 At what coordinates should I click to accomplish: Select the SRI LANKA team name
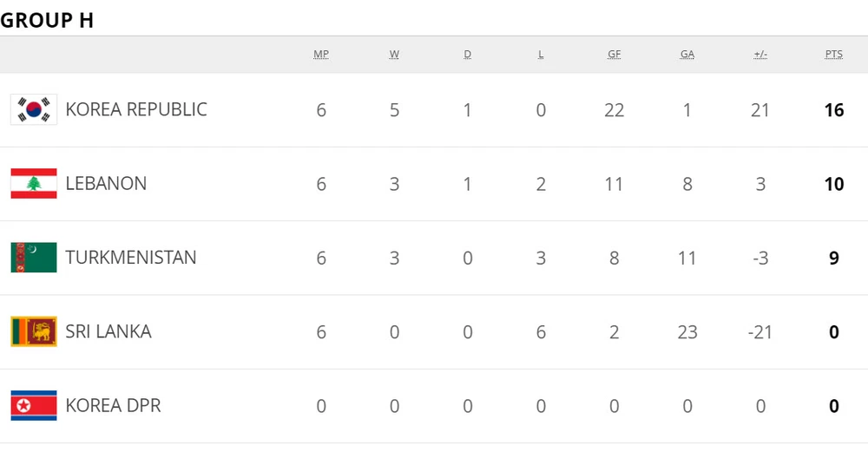[108, 331]
